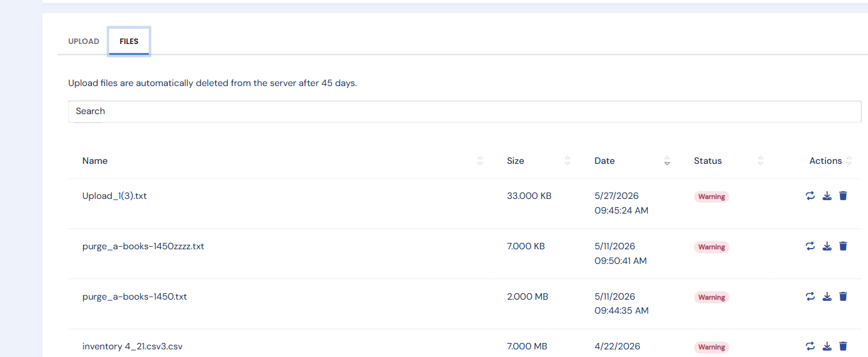Sort by the Actions column

click(849, 161)
